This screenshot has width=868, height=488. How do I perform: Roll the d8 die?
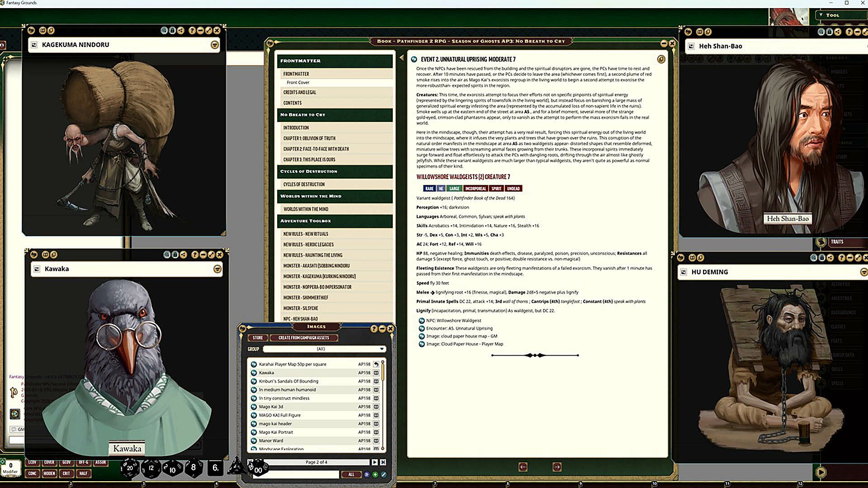(x=193, y=467)
